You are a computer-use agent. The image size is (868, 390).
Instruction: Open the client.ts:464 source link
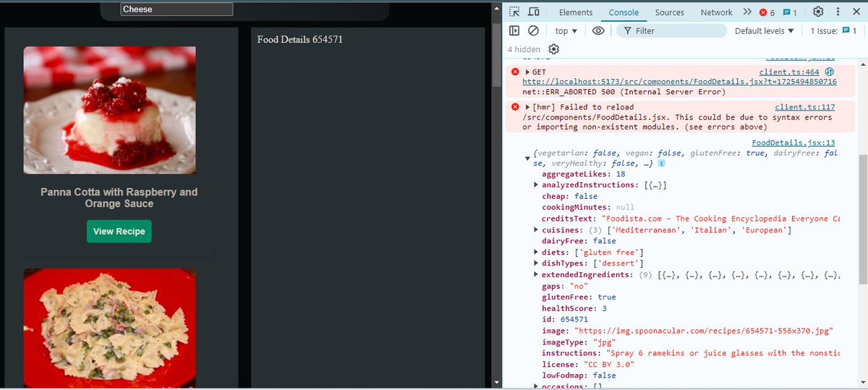pyautogui.click(x=789, y=72)
